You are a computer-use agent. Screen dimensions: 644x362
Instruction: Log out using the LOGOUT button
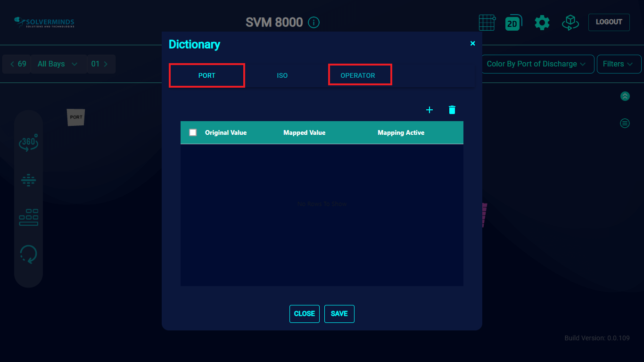pos(609,22)
